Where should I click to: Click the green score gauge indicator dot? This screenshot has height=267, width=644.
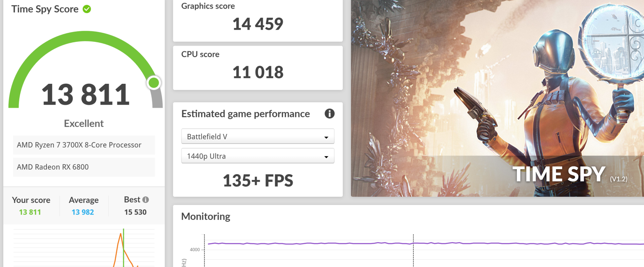pyautogui.click(x=154, y=83)
